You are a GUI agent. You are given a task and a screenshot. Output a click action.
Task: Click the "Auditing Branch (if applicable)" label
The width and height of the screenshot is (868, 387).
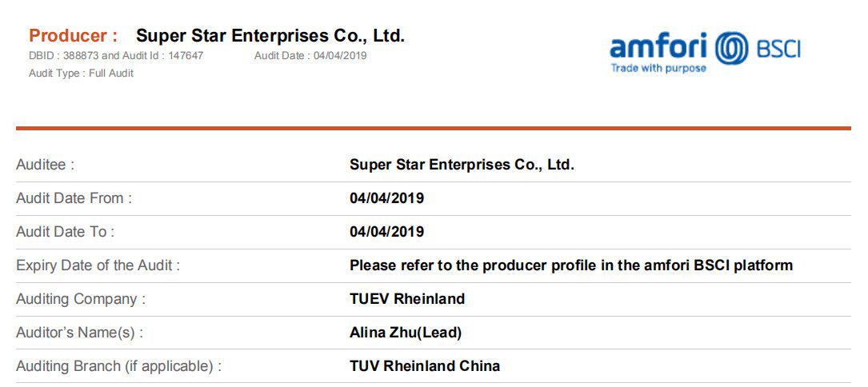tap(118, 366)
